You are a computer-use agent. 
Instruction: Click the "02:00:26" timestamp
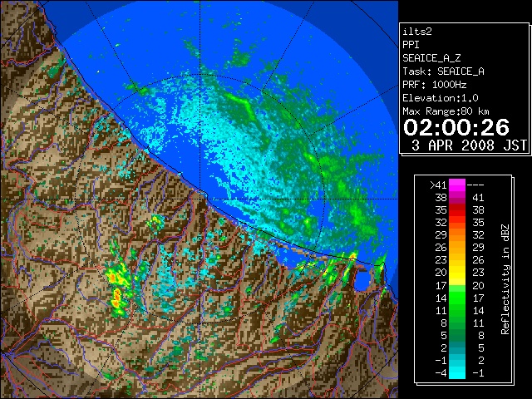[x=456, y=127]
